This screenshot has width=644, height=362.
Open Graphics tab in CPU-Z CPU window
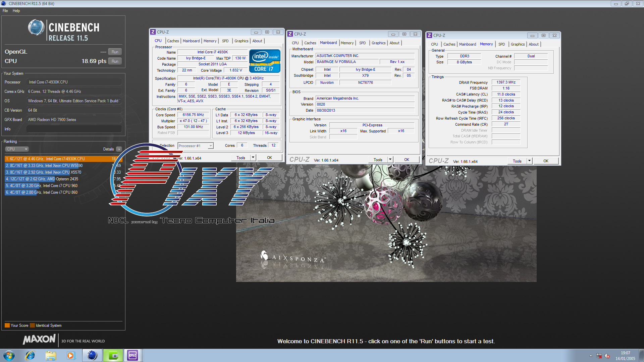click(241, 41)
